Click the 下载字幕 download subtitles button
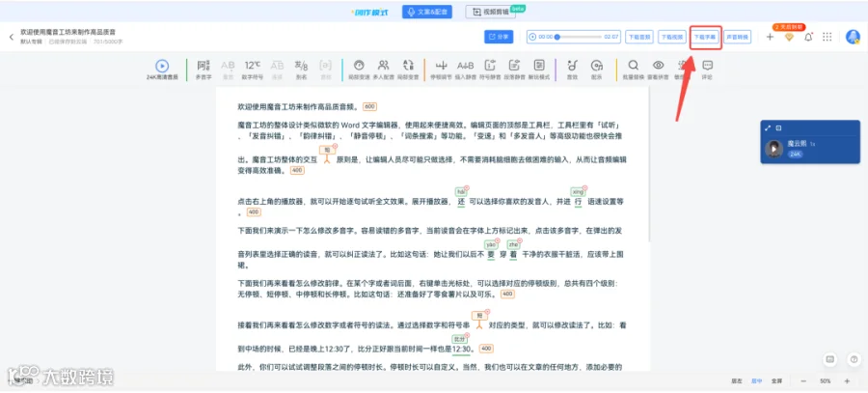The height and width of the screenshot is (393, 868). [x=705, y=37]
